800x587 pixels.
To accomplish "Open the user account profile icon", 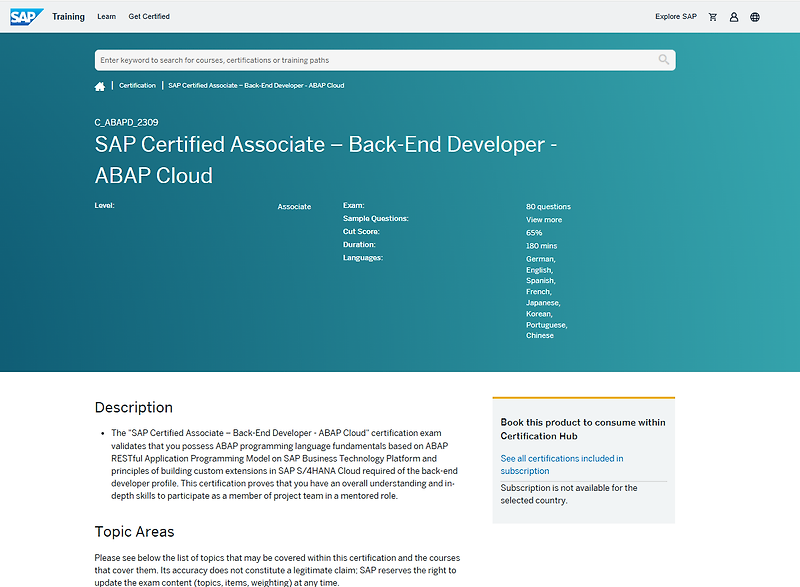I will tap(733, 16).
